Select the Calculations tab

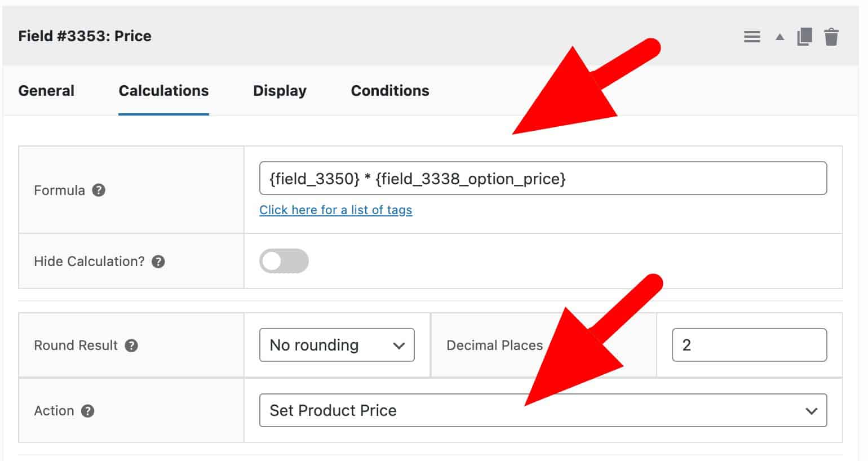pyautogui.click(x=163, y=91)
